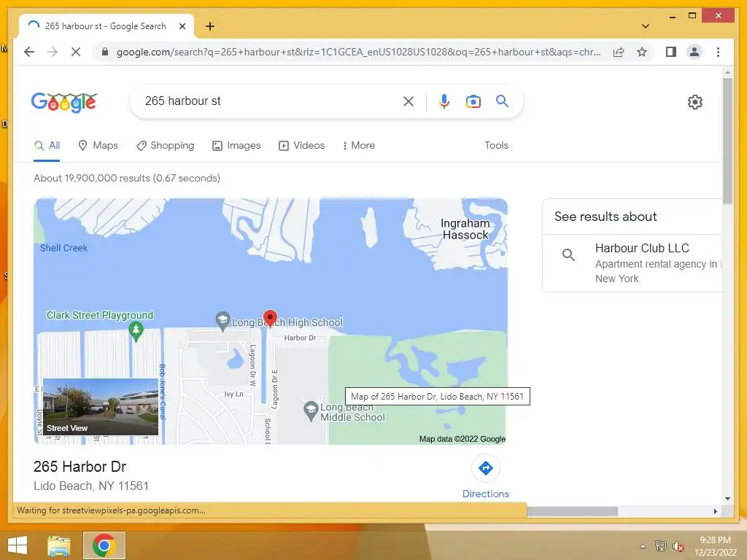Open the tab search chevron
747x560 pixels.
point(646,26)
